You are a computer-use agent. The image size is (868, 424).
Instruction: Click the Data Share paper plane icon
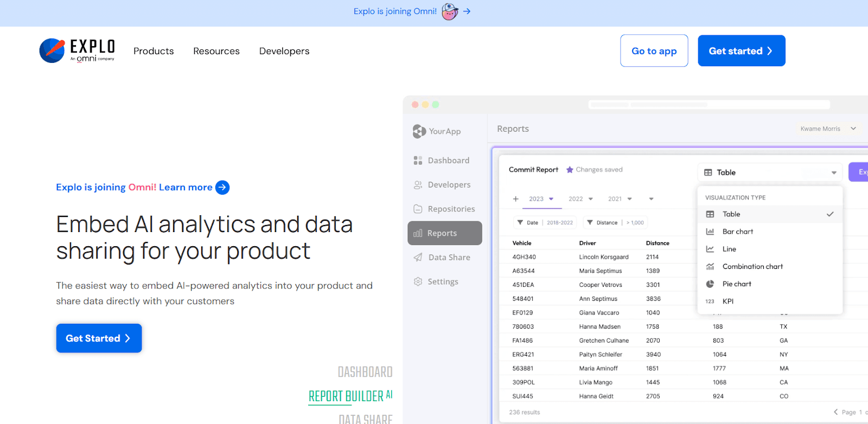tap(418, 258)
